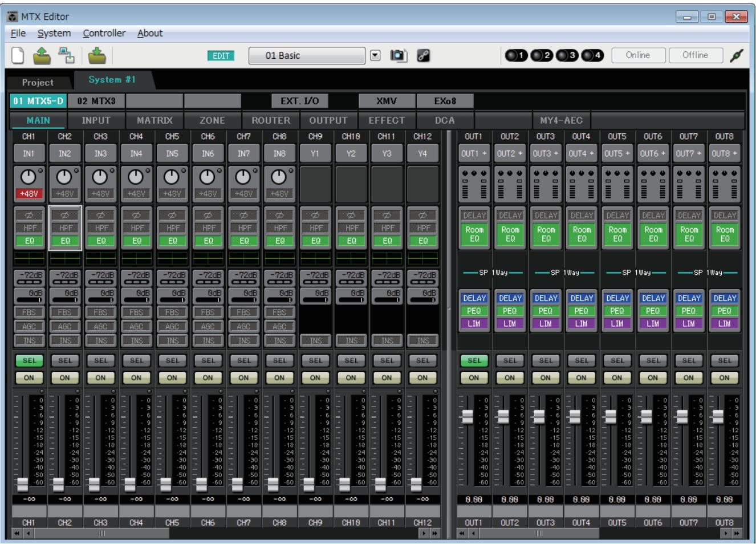Open the OUT1 output meter block

(x=474, y=184)
